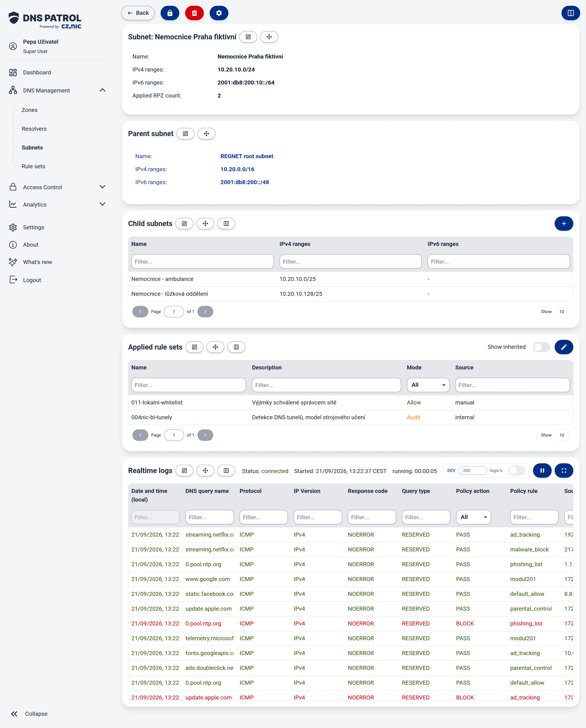Click the move icon in Applied rule sets

[x=215, y=347]
